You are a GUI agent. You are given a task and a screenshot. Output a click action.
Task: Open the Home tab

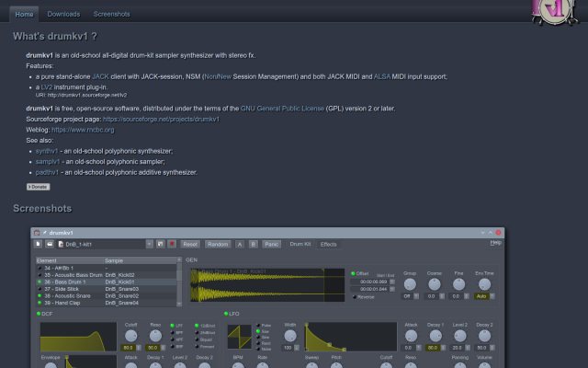tap(24, 15)
